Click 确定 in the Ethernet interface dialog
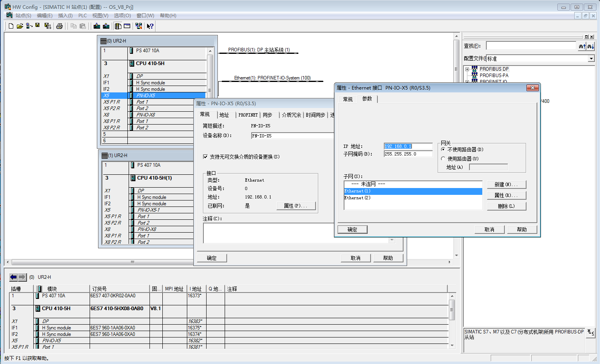Viewport: 600px width, 364px height. pyautogui.click(x=352, y=229)
